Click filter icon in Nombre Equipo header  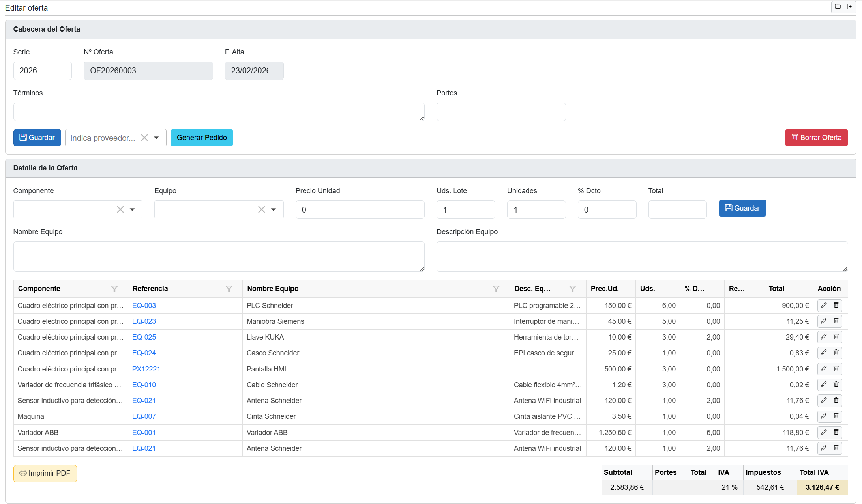pyautogui.click(x=496, y=289)
